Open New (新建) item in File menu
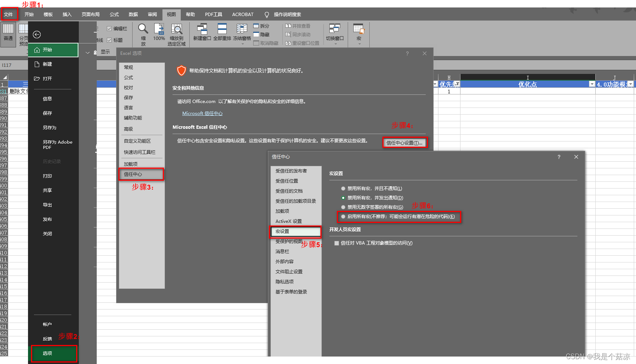Viewport: 636px width, 364px height. tap(53, 64)
